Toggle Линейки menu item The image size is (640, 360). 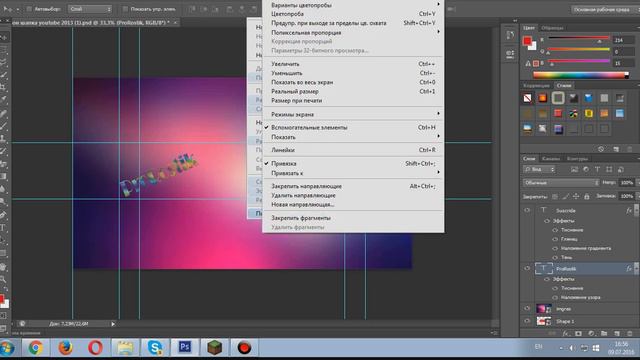pyautogui.click(x=353, y=150)
